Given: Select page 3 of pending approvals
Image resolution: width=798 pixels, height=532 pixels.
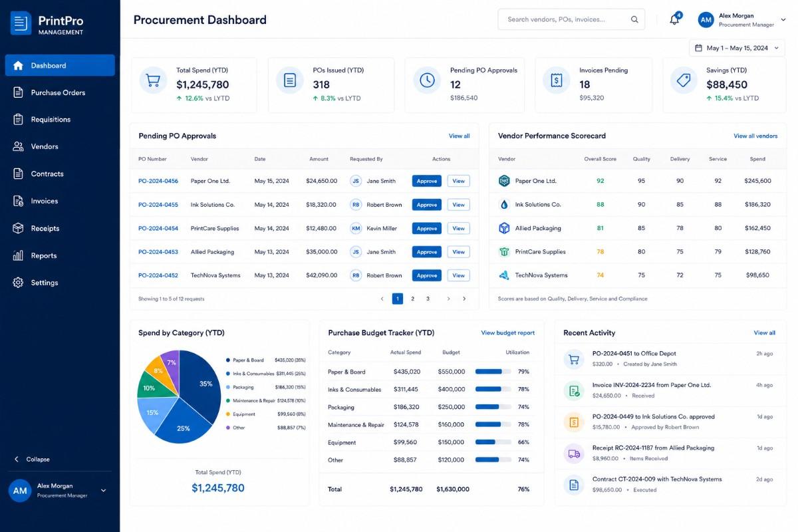Looking at the screenshot, I should pyautogui.click(x=428, y=299).
